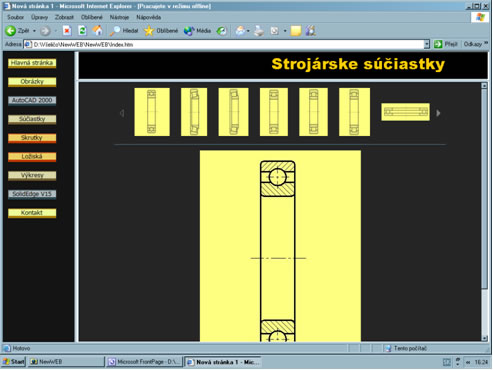Click the Refresh page icon
Viewport: 493px width, 370px height.
(x=82, y=31)
